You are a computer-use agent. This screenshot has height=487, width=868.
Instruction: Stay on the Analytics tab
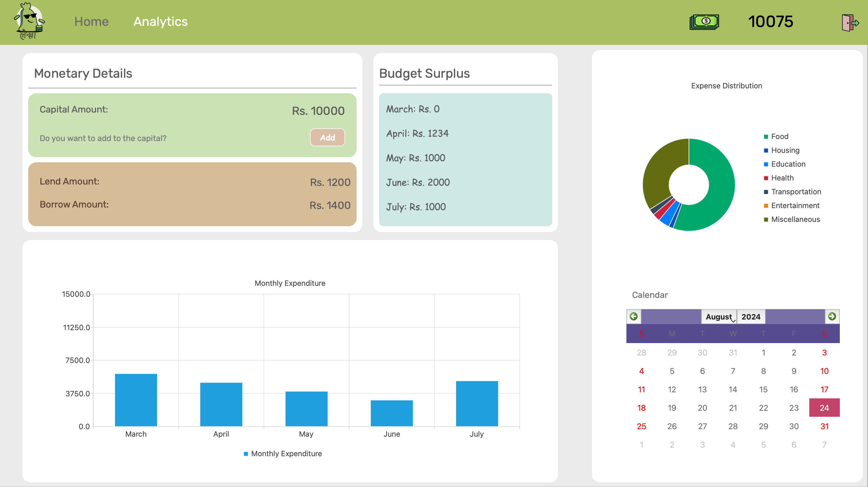[x=160, y=21]
